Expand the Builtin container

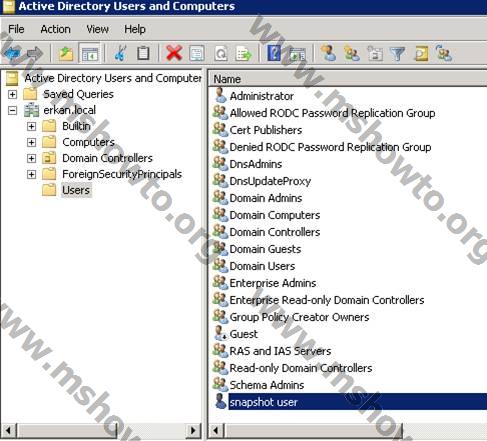point(31,126)
